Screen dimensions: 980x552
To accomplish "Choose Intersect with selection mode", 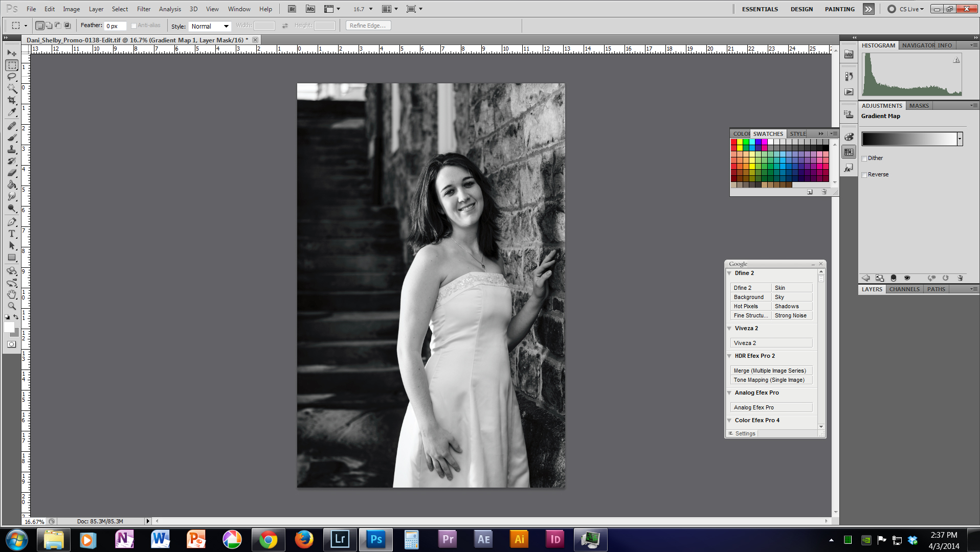I will coord(67,25).
